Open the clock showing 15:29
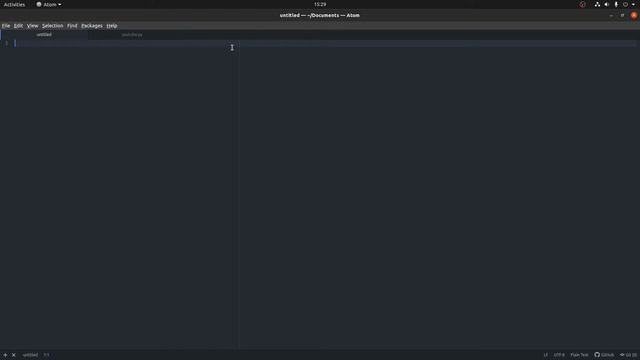The image size is (640, 360). tap(320, 4)
